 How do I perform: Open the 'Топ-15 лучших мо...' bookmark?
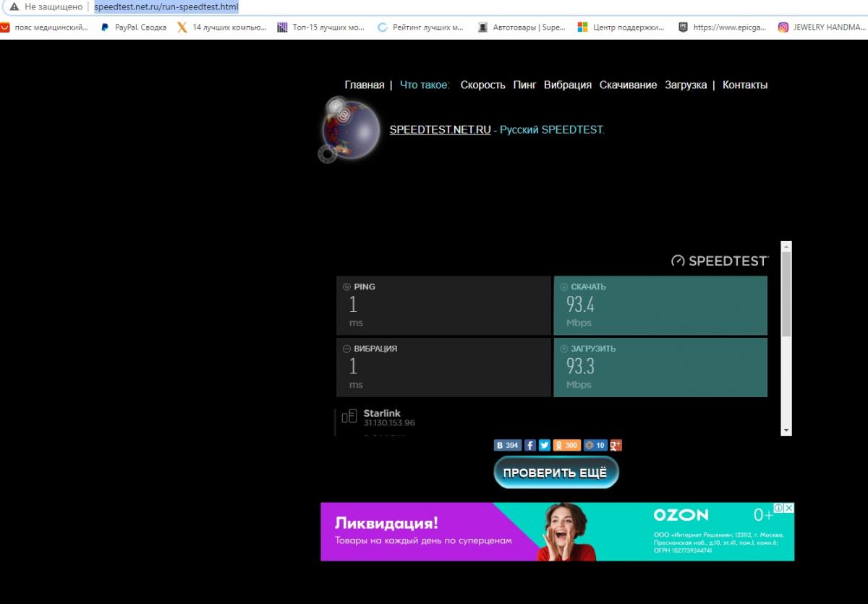point(321,27)
